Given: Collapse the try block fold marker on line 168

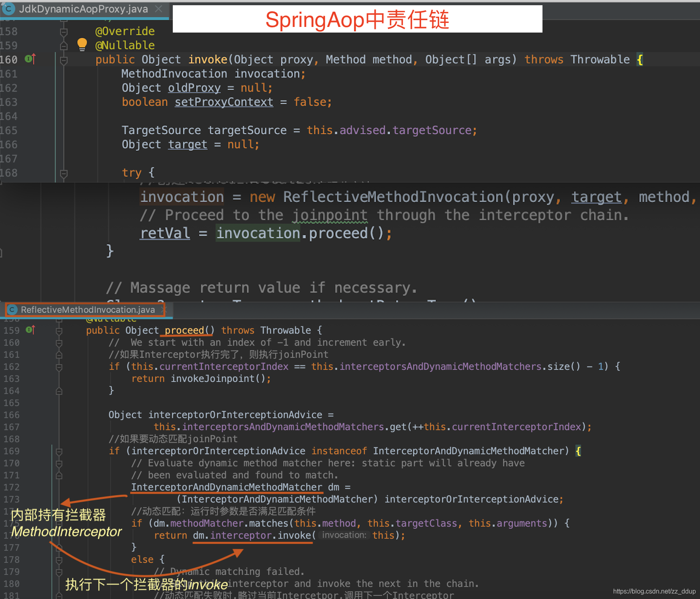Looking at the screenshot, I should [x=63, y=174].
